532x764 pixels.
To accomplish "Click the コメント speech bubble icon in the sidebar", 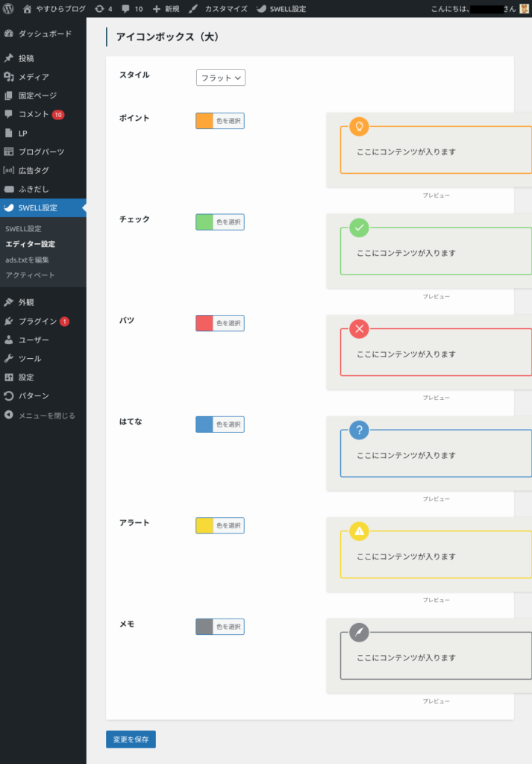I will [x=9, y=114].
